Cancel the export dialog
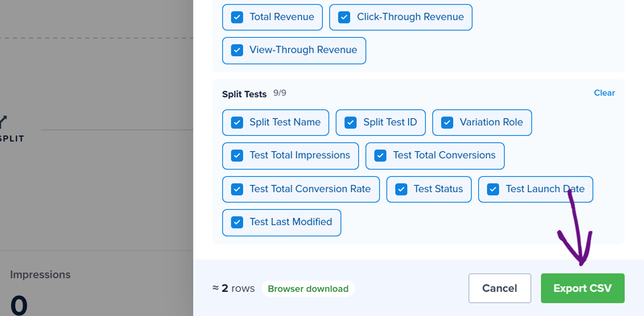Viewport: 644px width, 316px height. [x=499, y=288]
